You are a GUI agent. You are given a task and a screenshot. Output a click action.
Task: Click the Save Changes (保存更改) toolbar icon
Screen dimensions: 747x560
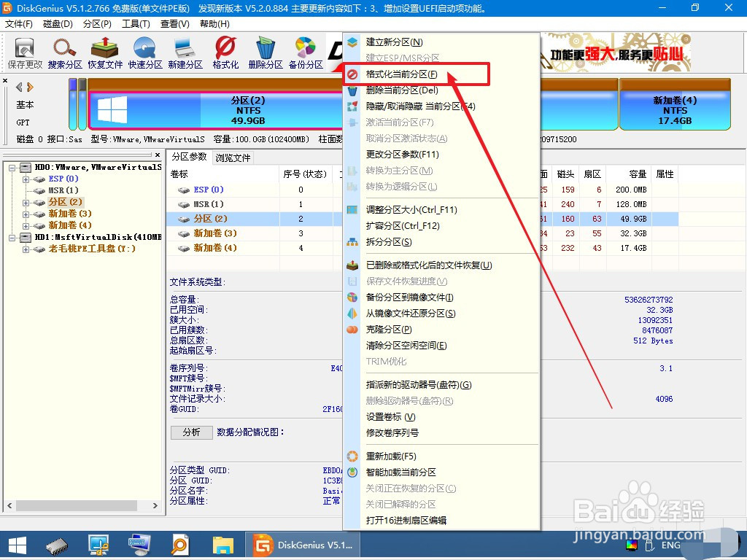[x=26, y=52]
